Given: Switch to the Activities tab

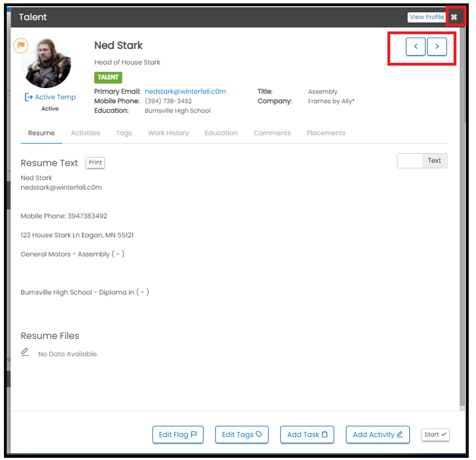Looking at the screenshot, I should [x=85, y=133].
